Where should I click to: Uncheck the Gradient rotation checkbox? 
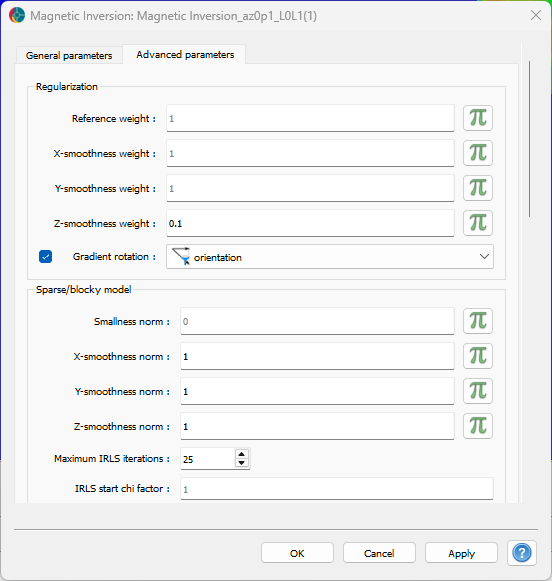coord(46,256)
